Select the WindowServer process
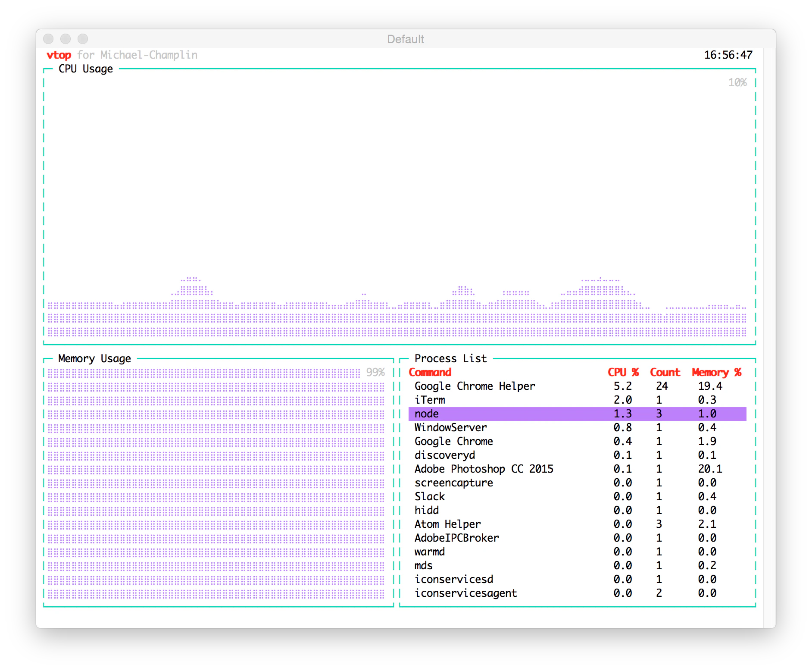This screenshot has height=671, width=812. 450,427
